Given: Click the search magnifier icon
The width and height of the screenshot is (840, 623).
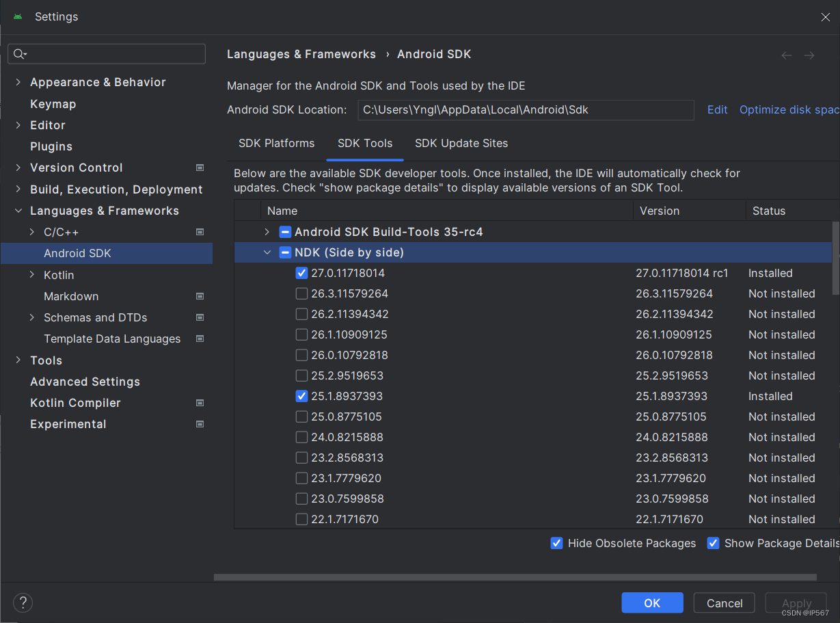Looking at the screenshot, I should click(x=19, y=54).
